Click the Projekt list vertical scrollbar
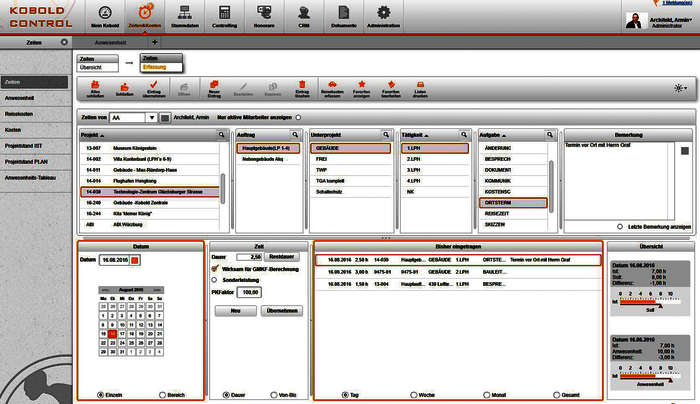This screenshot has height=404, width=700. click(x=222, y=188)
